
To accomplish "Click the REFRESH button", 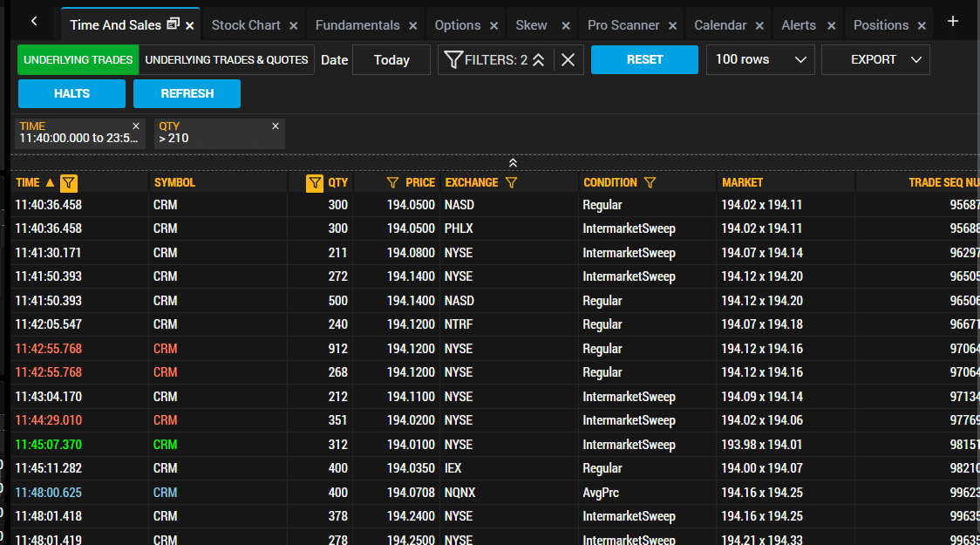I will [x=187, y=94].
